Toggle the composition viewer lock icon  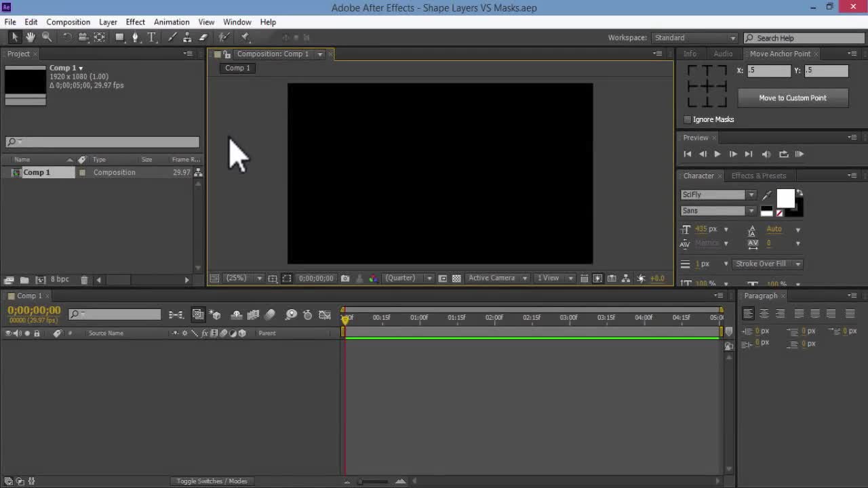tap(228, 54)
